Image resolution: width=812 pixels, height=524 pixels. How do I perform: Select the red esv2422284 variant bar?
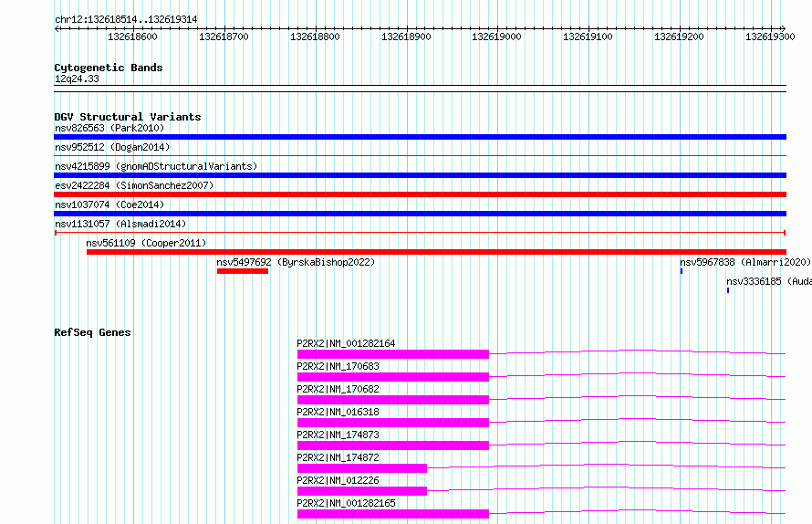[420, 194]
